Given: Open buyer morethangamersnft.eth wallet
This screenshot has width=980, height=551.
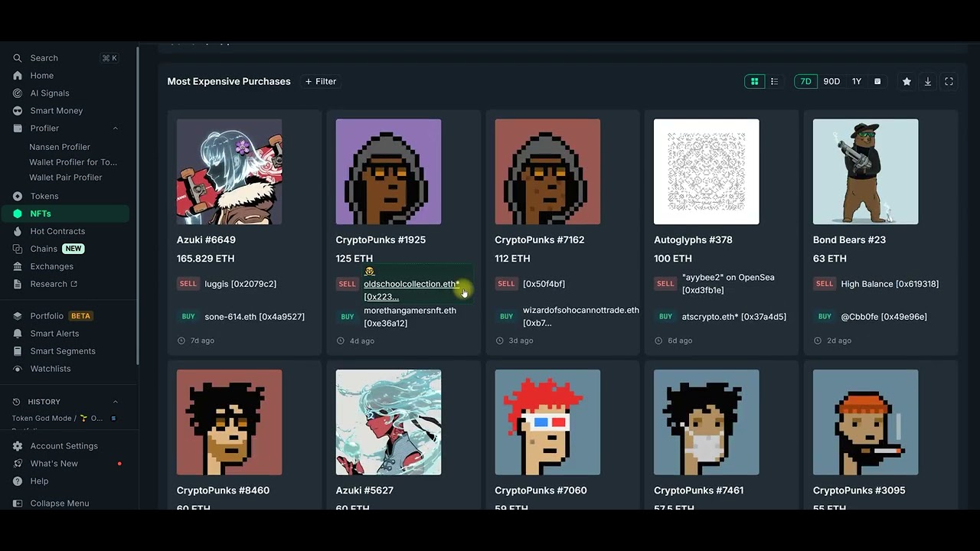Looking at the screenshot, I should click(410, 317).
